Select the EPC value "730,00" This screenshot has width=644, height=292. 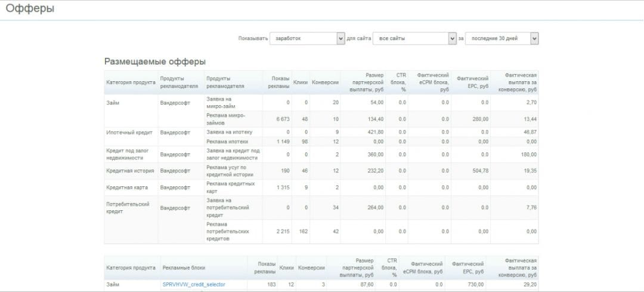pos(476,284)
